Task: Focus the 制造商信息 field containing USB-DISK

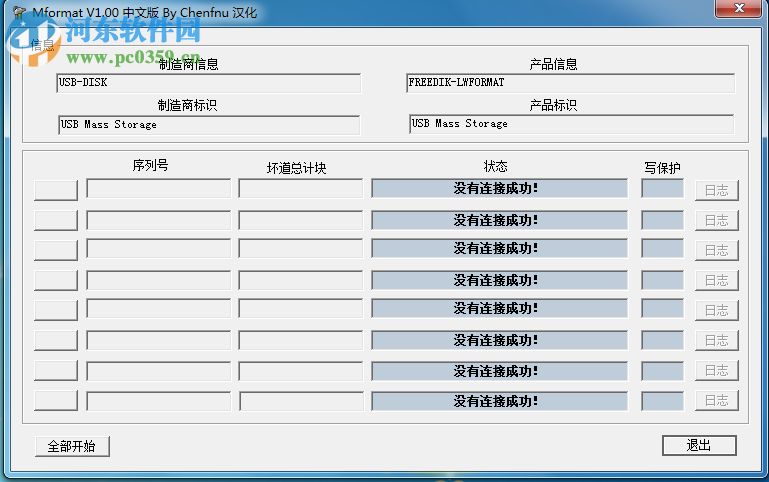Action: tap(208, 83)
